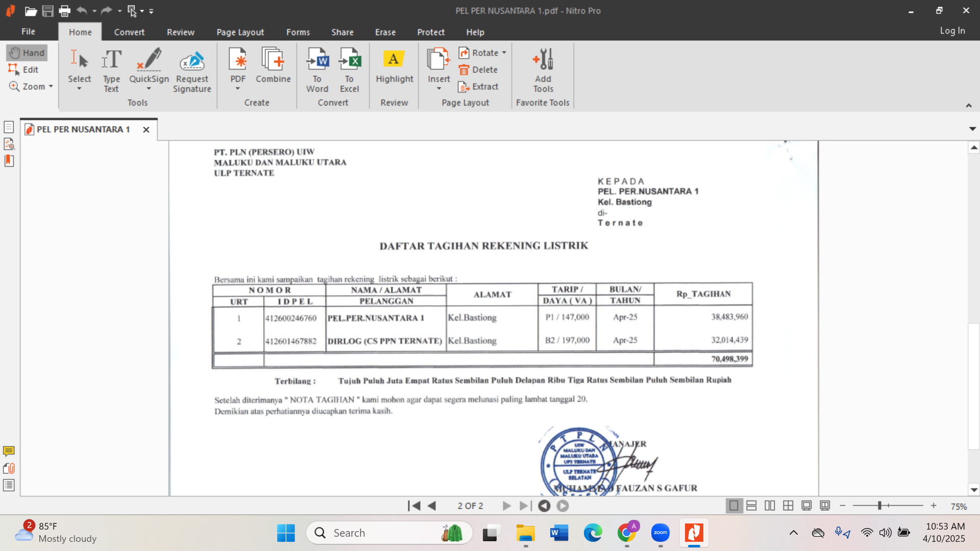Go to the previous page

point(432,506)
